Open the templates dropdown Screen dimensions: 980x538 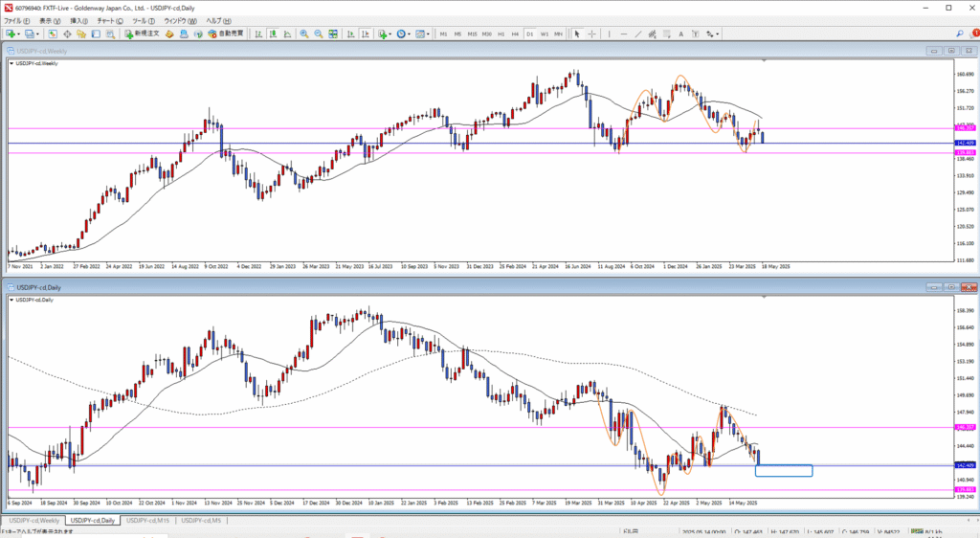coord(422,34)
